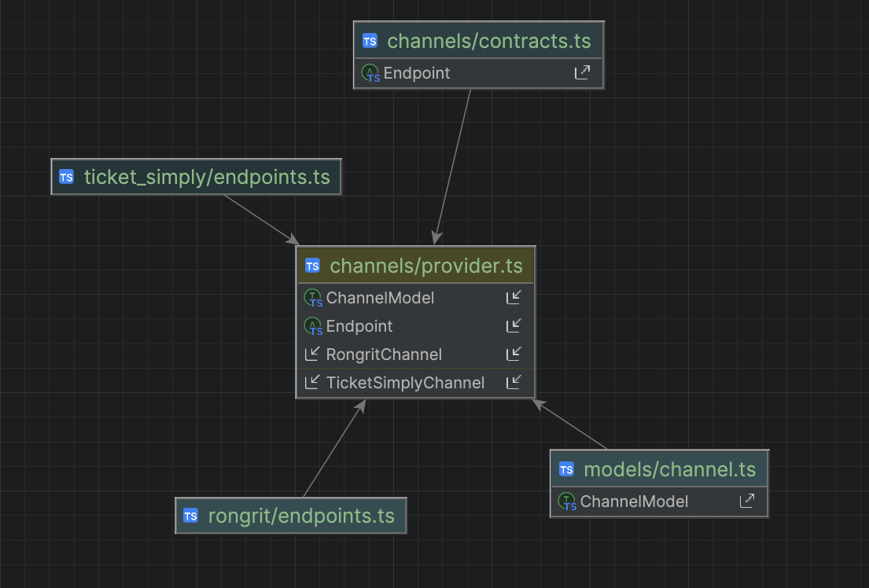
Task: Click the import arrow icon right of RongritChannel
Action: (x=514, y=354)
